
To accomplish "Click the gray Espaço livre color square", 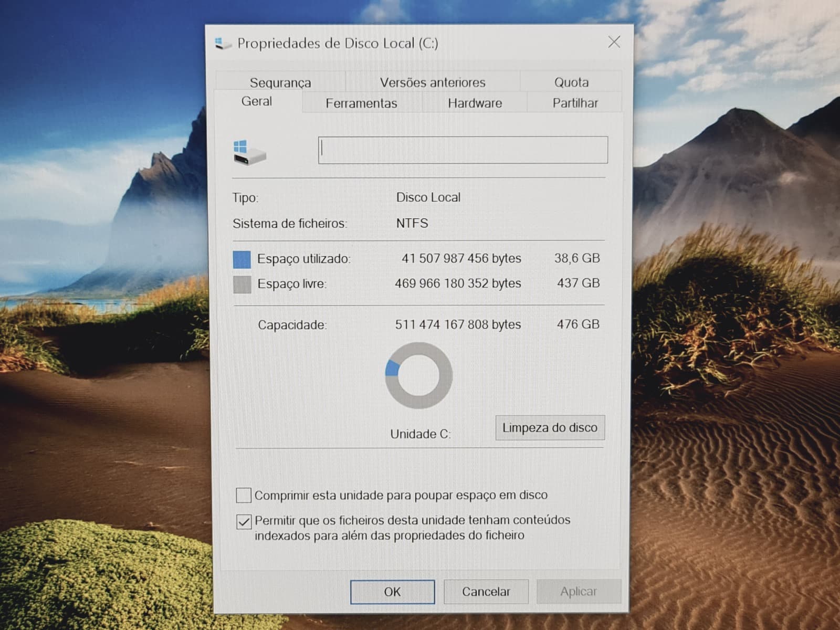I will click(x=242, y=284).
